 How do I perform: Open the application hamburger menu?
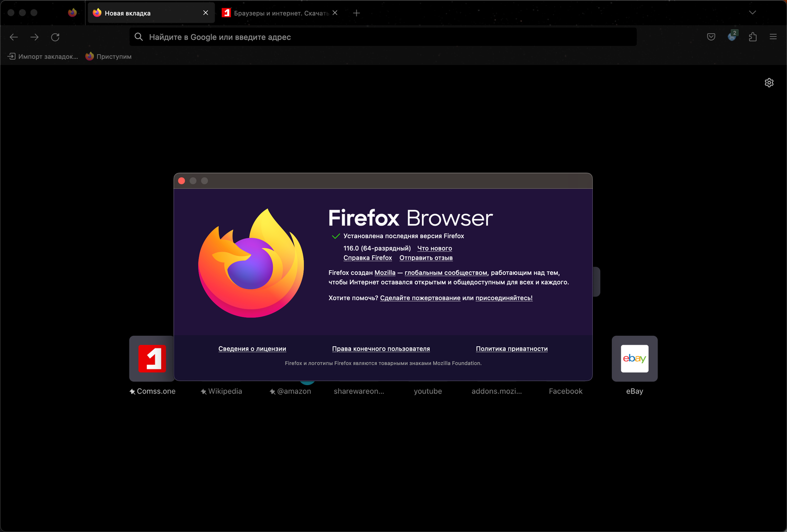point(773,37)
